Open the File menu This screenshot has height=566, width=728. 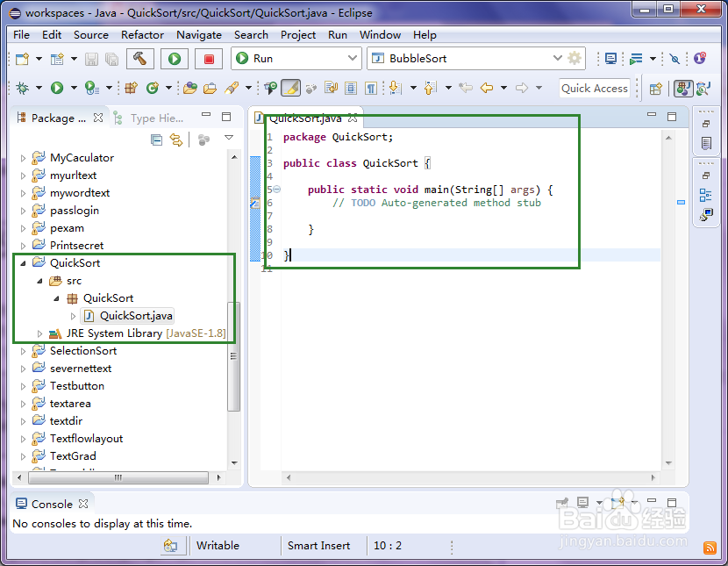click(x=21, y=35)
